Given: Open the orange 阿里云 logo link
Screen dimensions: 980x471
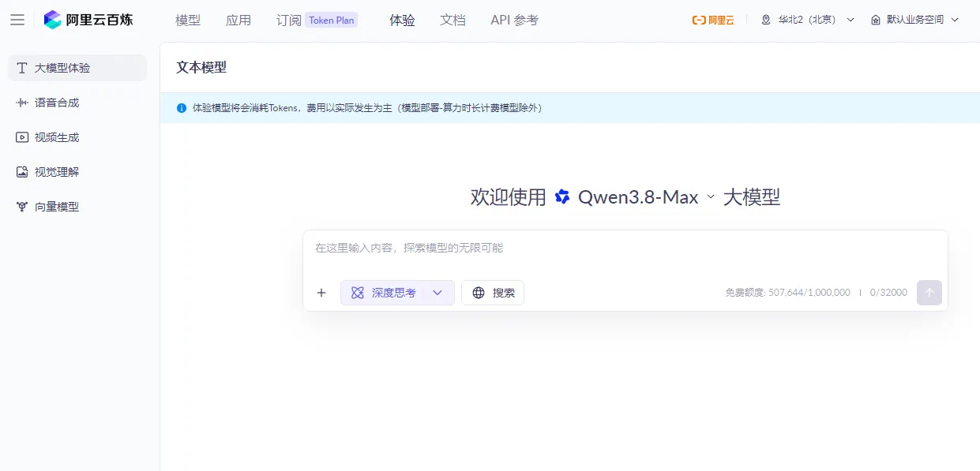Looking at the screenshot, I should coord(713,20).
